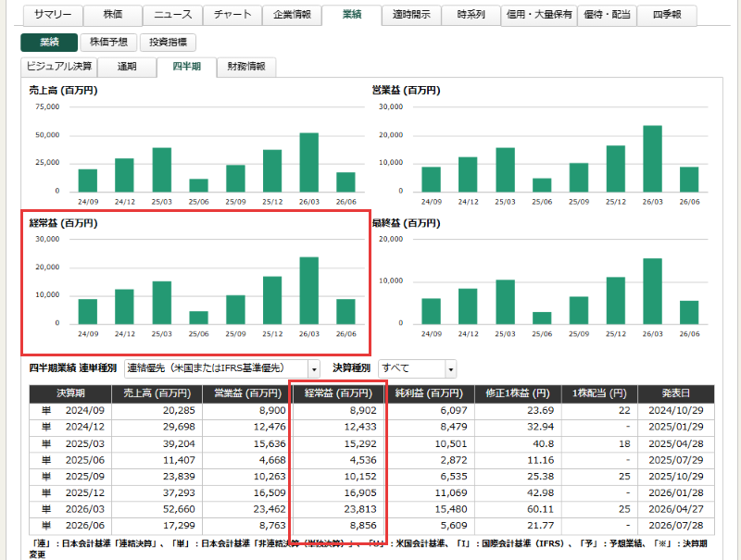This screenshot has width=741, height=560.
Task: Click the 25/06 bar in 経常益 chart
Action: (x=198, y=317)
